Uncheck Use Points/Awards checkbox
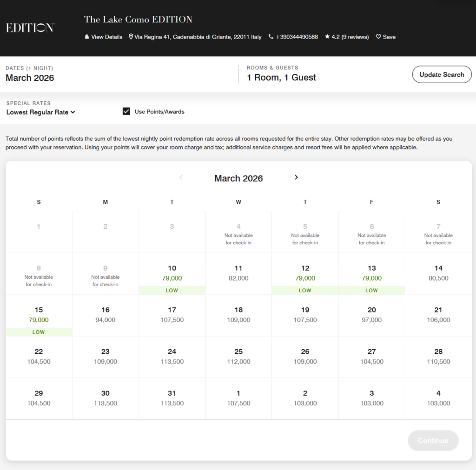This screenshot has height=470, width=476. click(126, 111)
